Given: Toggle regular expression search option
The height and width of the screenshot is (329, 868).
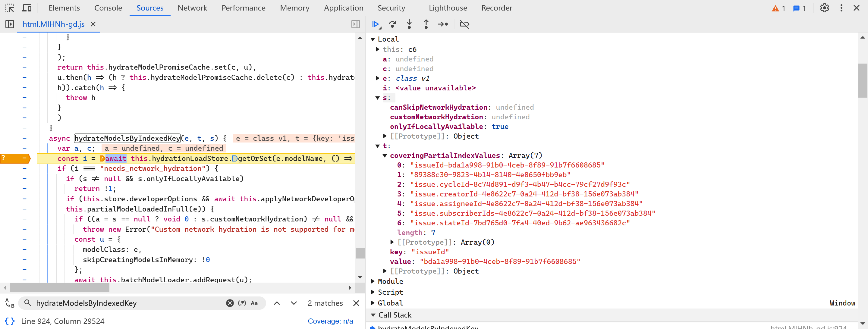Looking at the screenshot, I should point(242,303).
